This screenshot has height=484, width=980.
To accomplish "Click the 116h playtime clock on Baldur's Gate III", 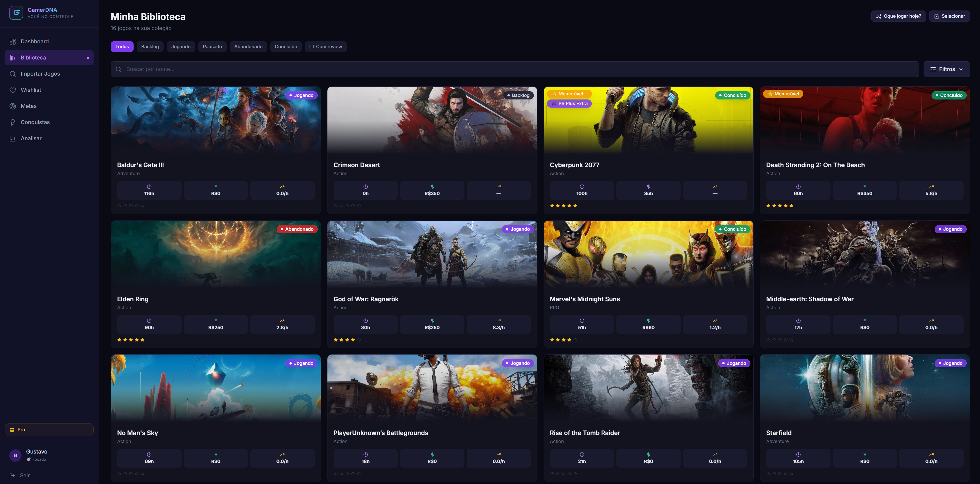I will click(x=149, y=186).
